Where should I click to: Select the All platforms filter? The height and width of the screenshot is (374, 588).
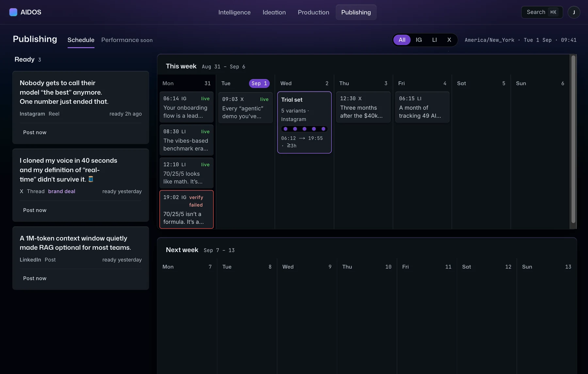pos(402,40)
